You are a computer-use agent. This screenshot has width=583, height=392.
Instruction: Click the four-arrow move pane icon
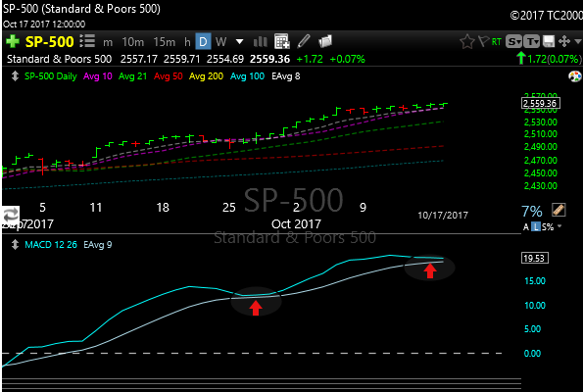(x=564, y=41)
